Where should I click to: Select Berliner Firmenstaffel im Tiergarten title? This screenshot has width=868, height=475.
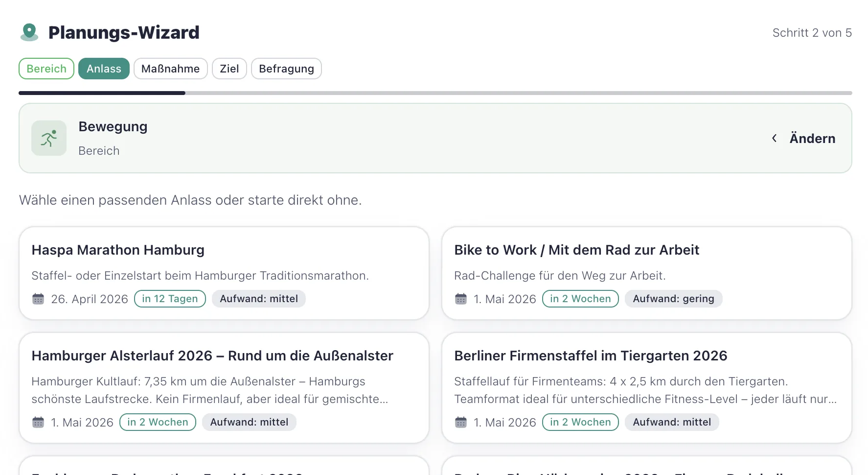(x=591, y=356)
